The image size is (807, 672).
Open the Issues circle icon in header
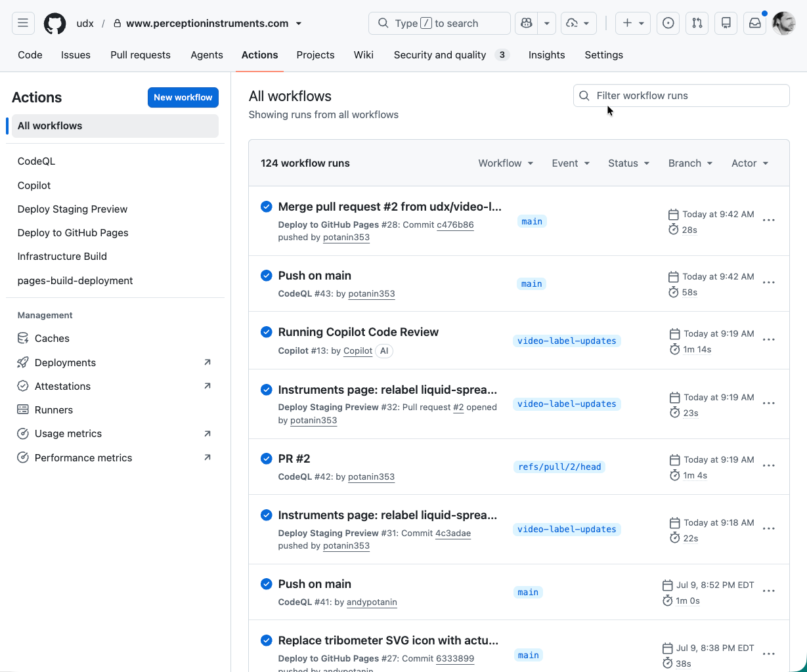click(668, 23)
